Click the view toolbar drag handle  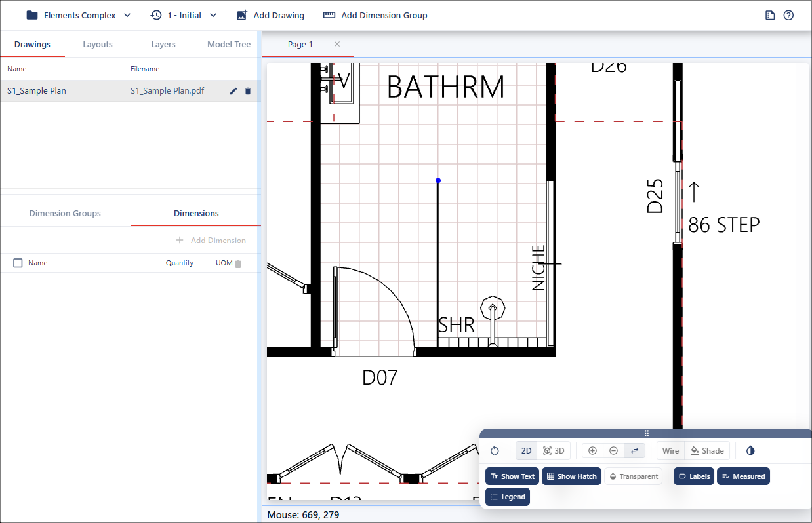click(x=646, y=433)
